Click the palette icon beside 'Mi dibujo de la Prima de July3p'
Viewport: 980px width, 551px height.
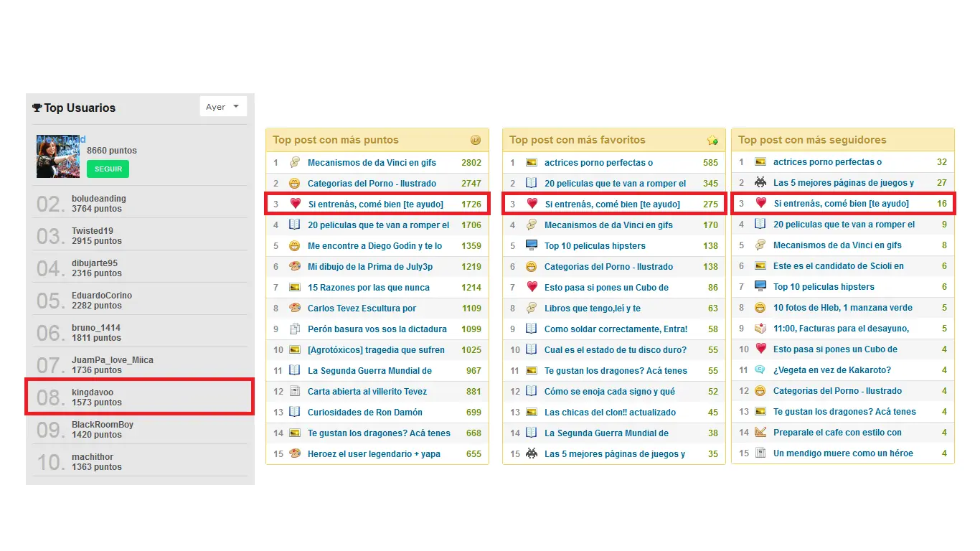click(x=294, y=267)
